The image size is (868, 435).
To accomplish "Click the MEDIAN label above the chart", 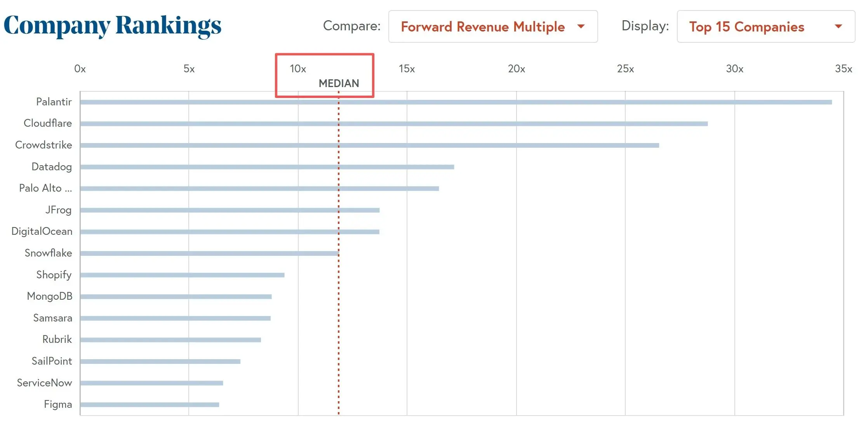I will (x=339, y=83).
